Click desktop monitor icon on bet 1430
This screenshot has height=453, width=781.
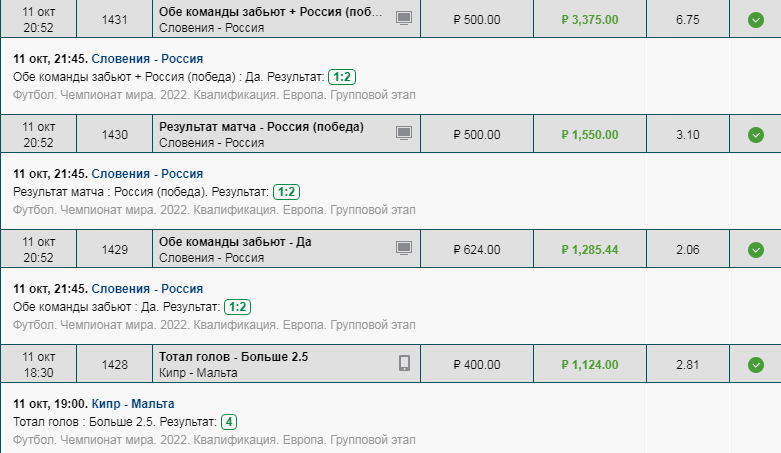click(404, 133)
